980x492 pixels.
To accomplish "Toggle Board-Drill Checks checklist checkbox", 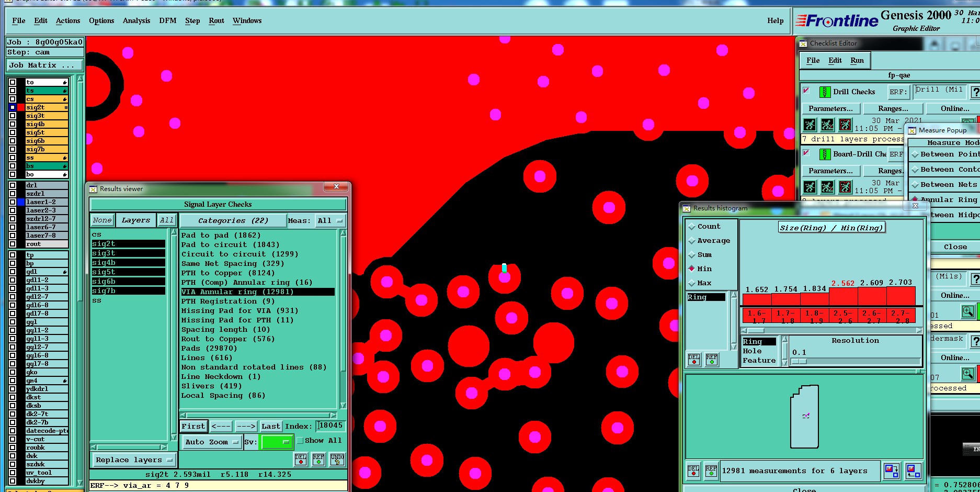I will tap(806, 153).
